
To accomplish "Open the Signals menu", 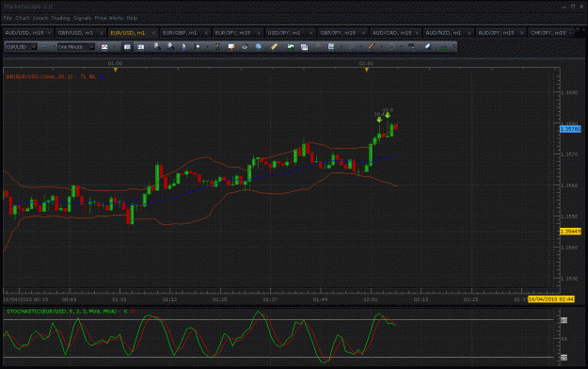I will [82, 18].
